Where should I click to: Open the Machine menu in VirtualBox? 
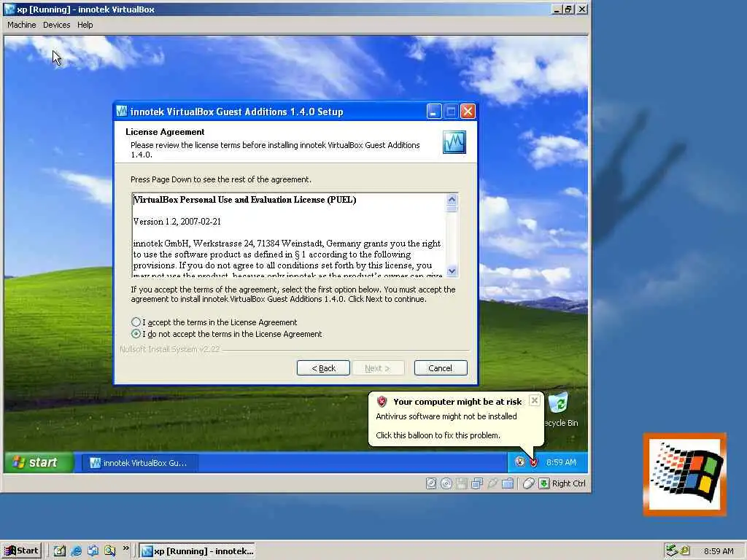tap(21, 25)
